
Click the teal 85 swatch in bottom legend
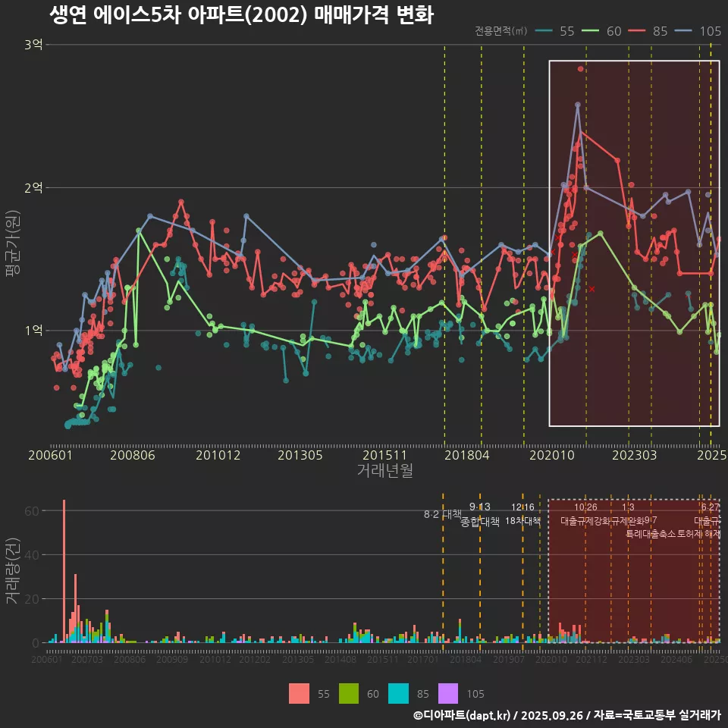pos(398,693)
